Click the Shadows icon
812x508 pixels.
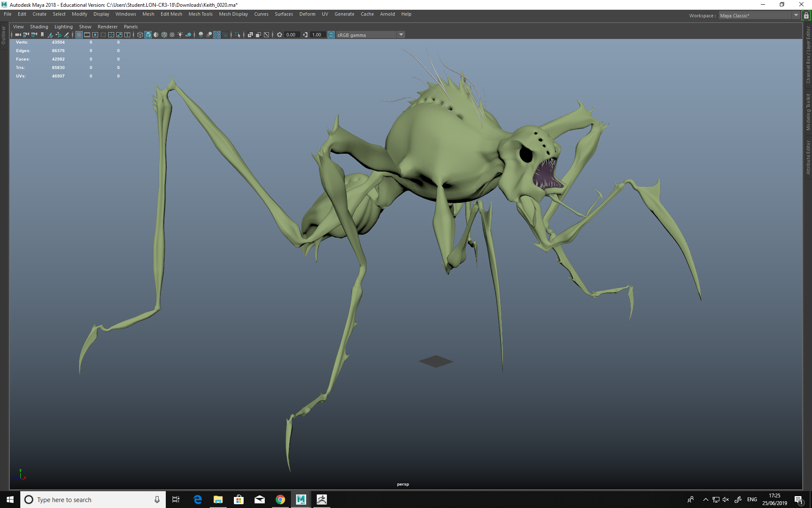[188, 35]
